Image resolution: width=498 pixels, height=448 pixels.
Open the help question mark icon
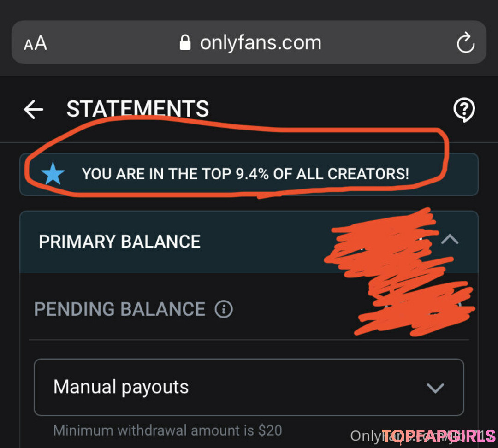[x=464, y=110]
